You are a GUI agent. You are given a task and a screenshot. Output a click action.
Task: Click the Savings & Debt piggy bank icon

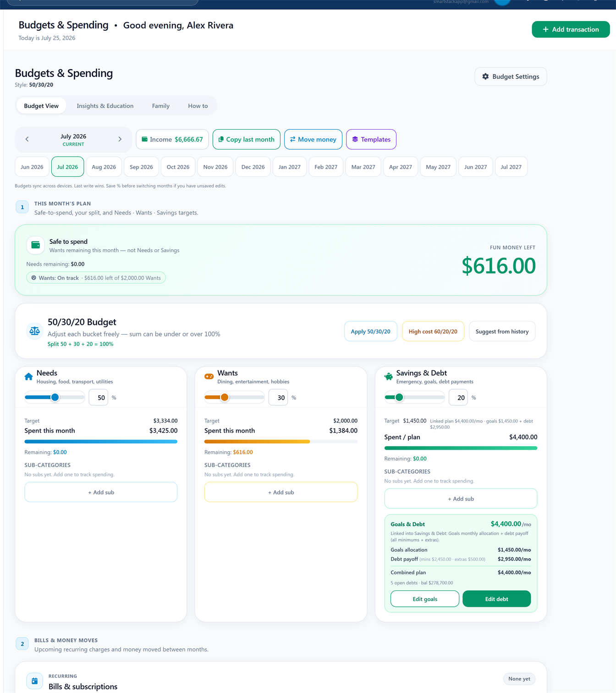point(389,377)
